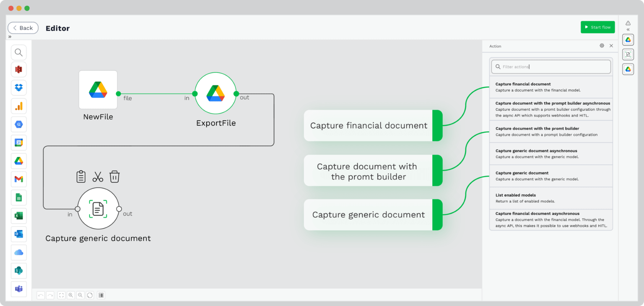Open the Gmail connector
The height and width of the screenshot is (306, 644).
(x=18, y=179)
